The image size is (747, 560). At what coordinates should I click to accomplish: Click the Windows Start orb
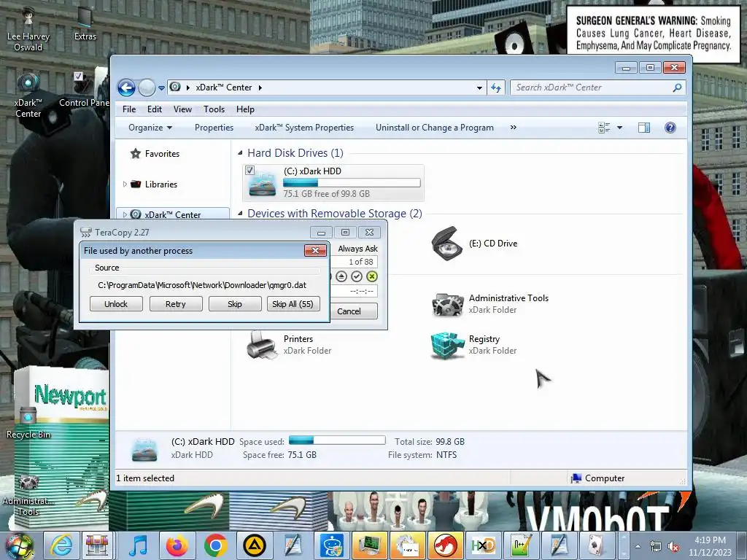click(x=19, y=545)
